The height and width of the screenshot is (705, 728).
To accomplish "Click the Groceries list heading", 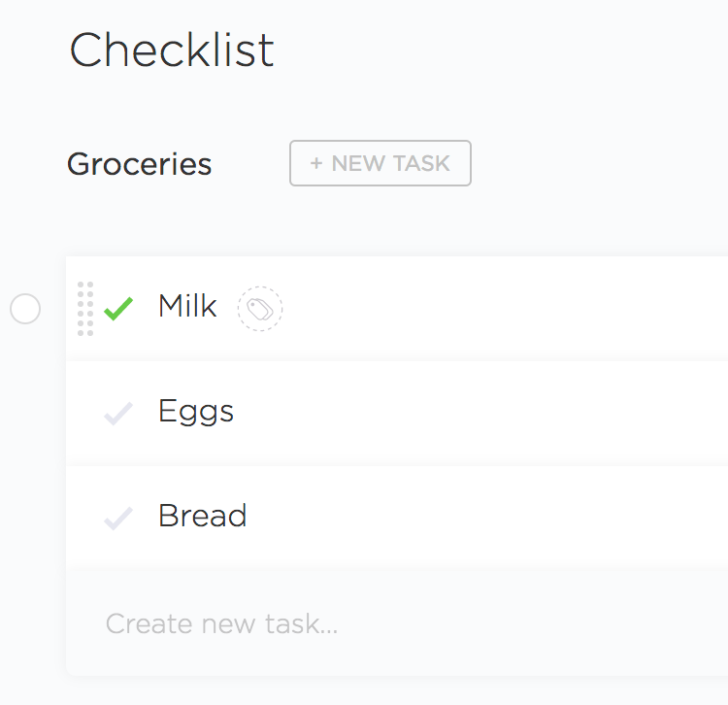I will [139, 164].
